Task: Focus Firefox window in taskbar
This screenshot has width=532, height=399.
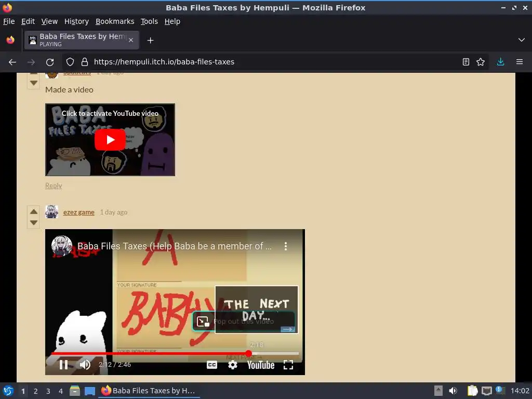Action: click(x=149, y=391)
